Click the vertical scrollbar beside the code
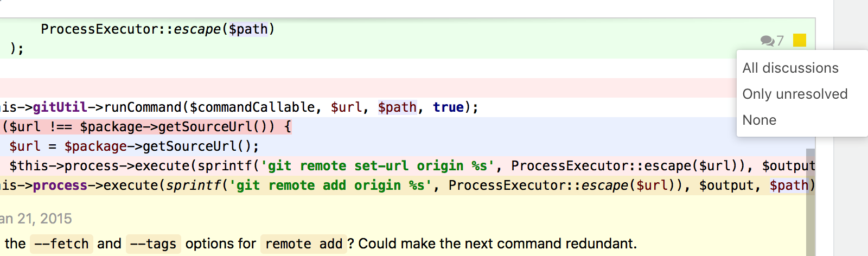 pos(810,202)
